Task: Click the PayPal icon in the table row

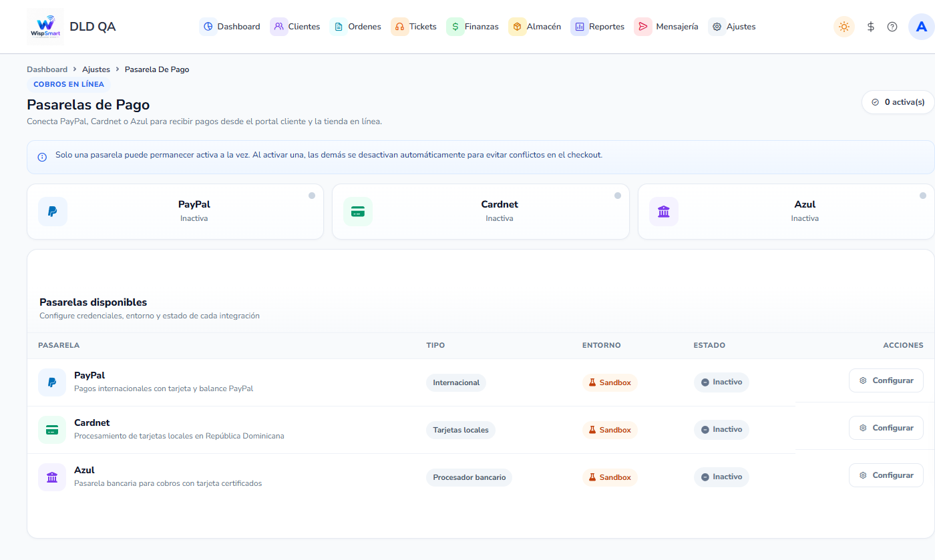Action: pyautogui.click(x=52, y=382)
